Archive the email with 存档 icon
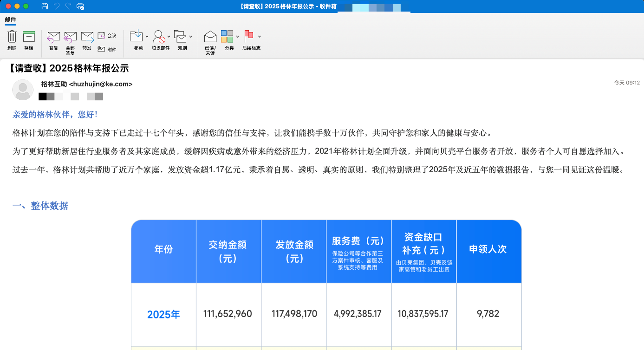Viewport: 644px width, 350px height. [29, 37]
